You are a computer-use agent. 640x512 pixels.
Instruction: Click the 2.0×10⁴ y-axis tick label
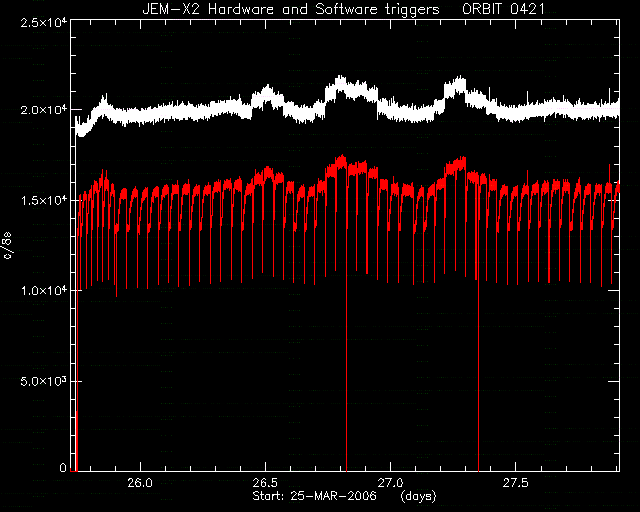click(44, 110)
